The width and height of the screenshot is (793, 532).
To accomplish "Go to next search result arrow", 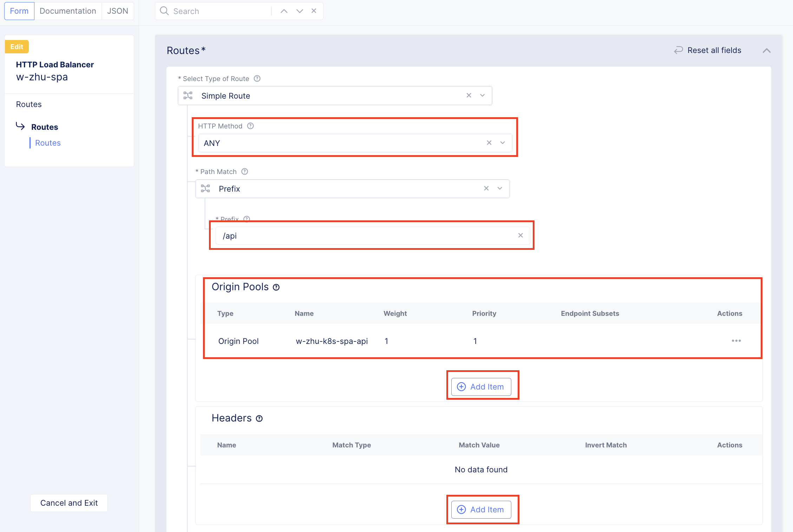I will (300, 11).
